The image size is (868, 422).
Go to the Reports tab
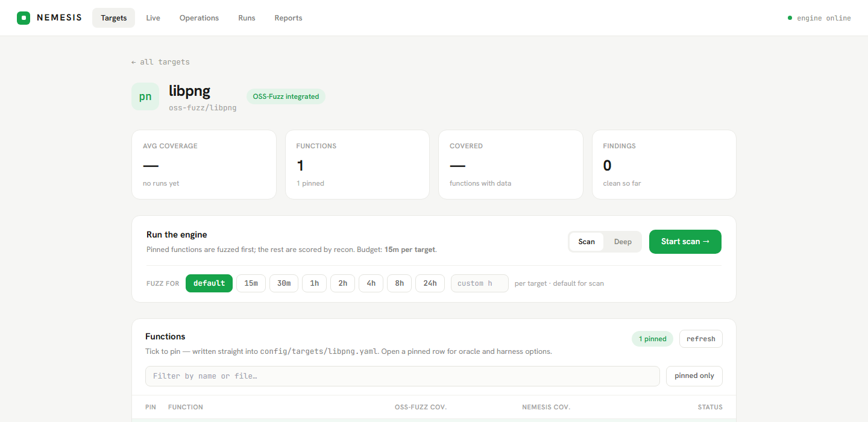click(x=288, y=18)
